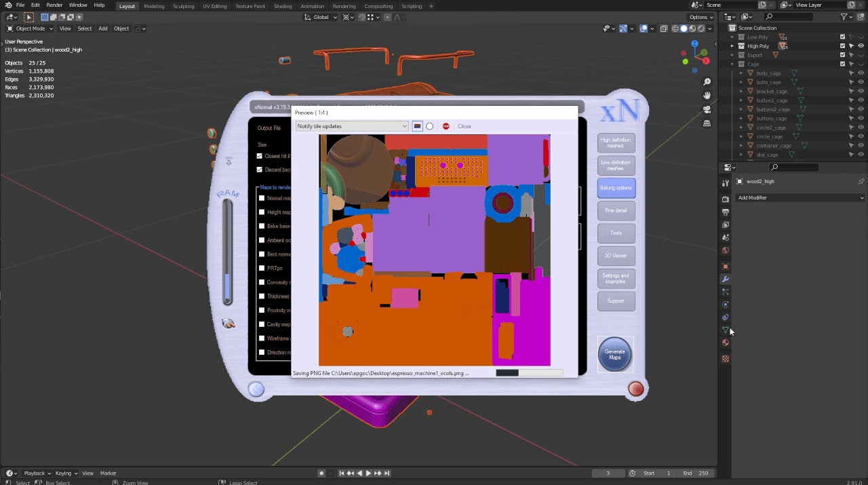The height and width of the screenshot is (485, 868).
Task: Switch to rendered viewport shading sphere icon
Action: coord(701,28)
